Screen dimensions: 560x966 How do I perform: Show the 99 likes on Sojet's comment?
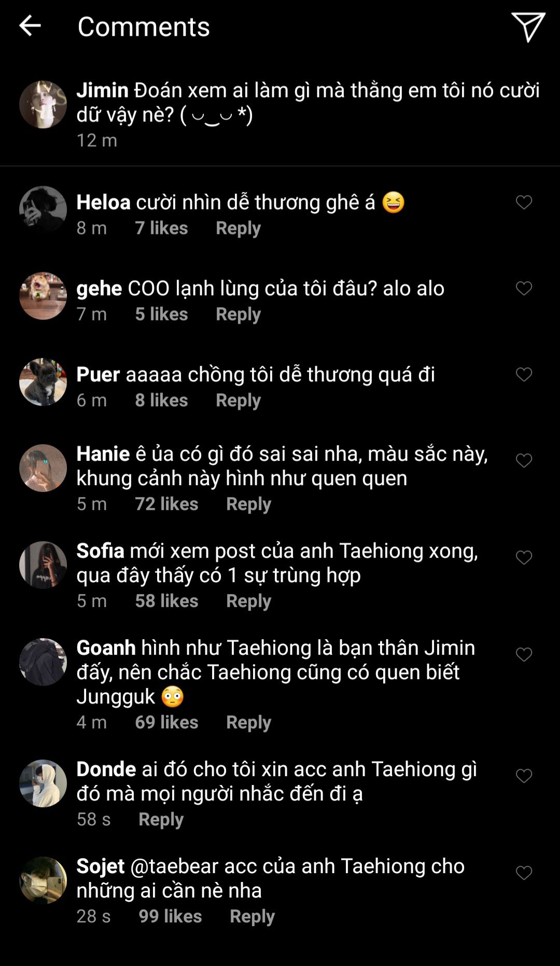click(x=170, y=917)
